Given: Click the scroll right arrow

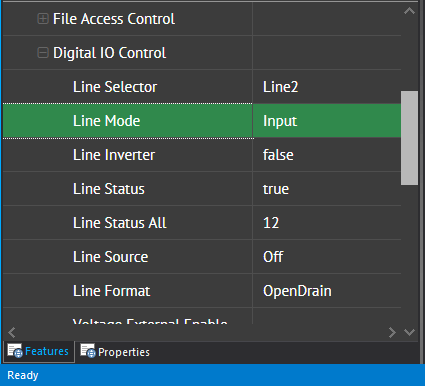Looking at the screenshot, I should [x=392, y=332].
